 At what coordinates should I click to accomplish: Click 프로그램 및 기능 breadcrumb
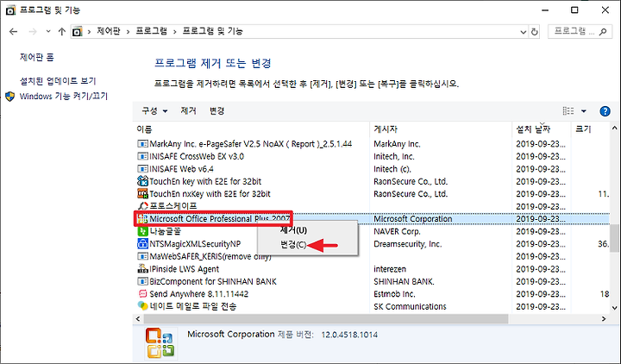click(213, 31)
